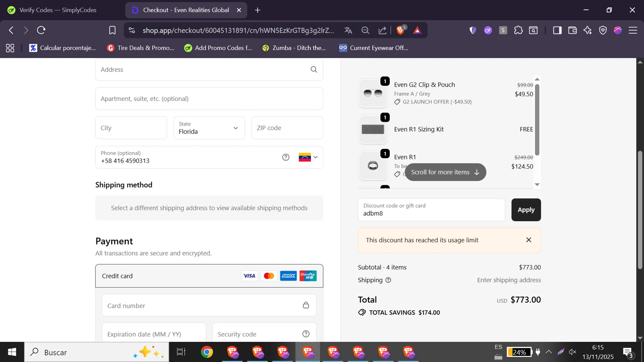Screen dimensions: 644x362
Task: Focus Apartment, suite field
Action: tap(209, 99)
